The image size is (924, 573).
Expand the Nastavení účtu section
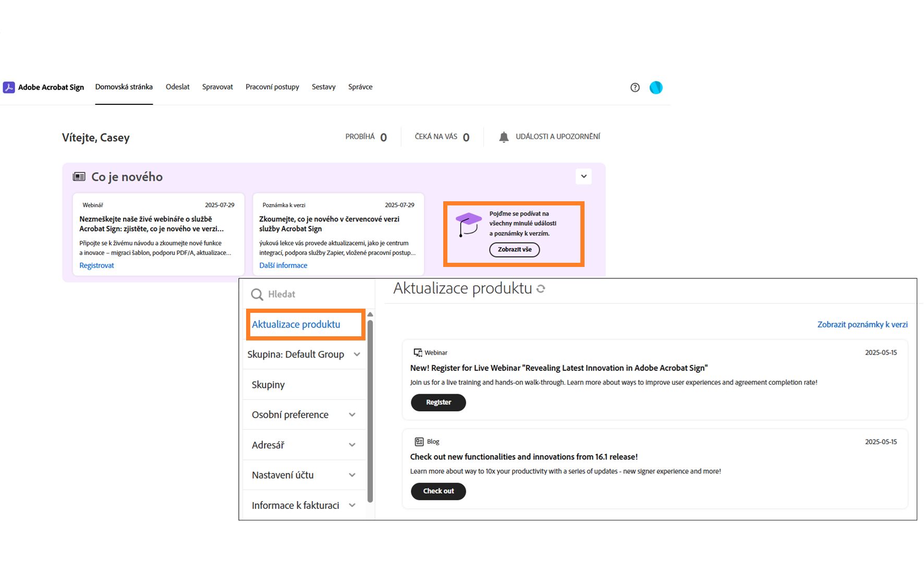click(x=352, y=476)
